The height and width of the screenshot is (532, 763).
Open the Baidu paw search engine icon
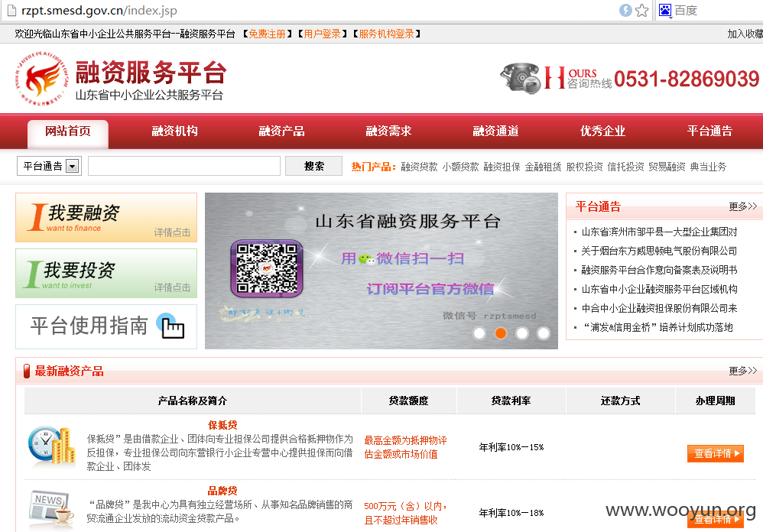point(664,10)
